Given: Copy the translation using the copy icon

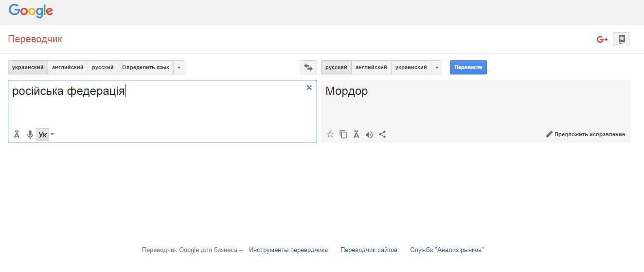Looking at the screenshot, I should [x=343, y=135].
